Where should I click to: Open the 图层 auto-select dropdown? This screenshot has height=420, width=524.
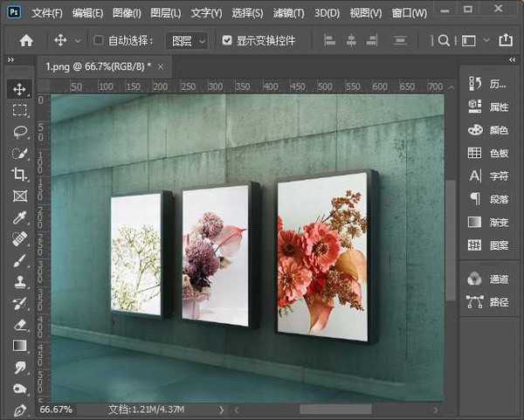[188, 40]
